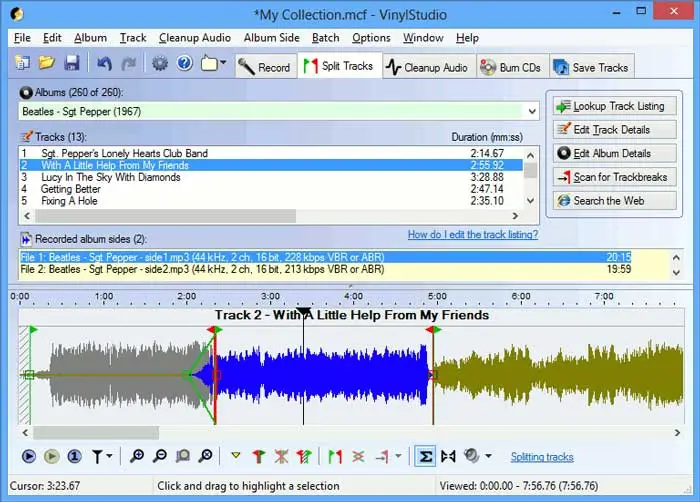Select File 2 Sgt Pepper side2.mp3 row
700x502 pixels.
click(x=325, y=269)
